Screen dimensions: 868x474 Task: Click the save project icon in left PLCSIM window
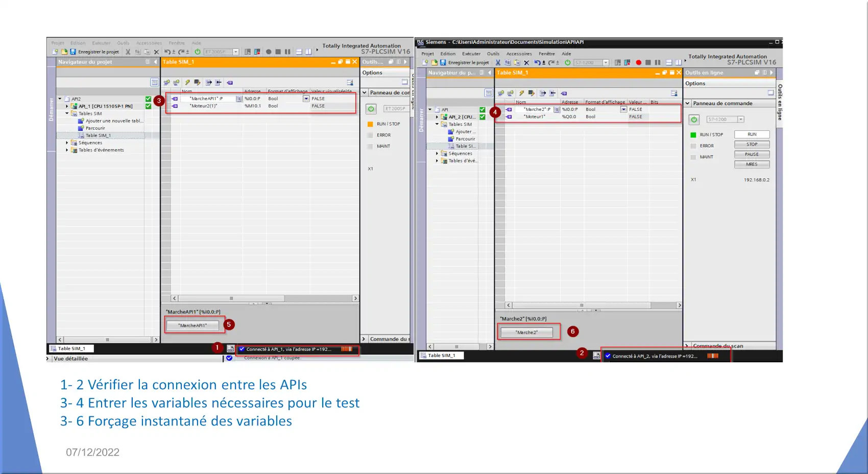[73, 52]
